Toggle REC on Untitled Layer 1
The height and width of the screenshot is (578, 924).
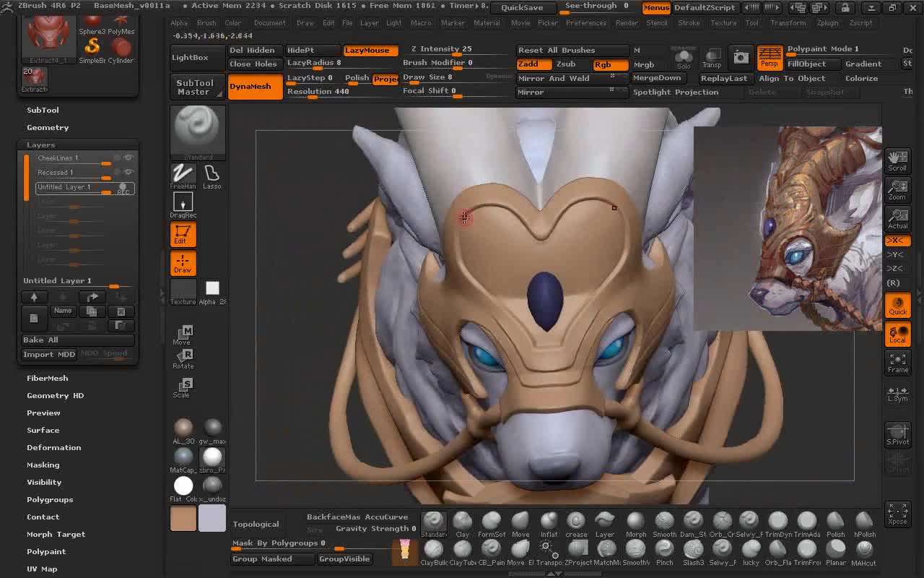[x=123, y=189]
